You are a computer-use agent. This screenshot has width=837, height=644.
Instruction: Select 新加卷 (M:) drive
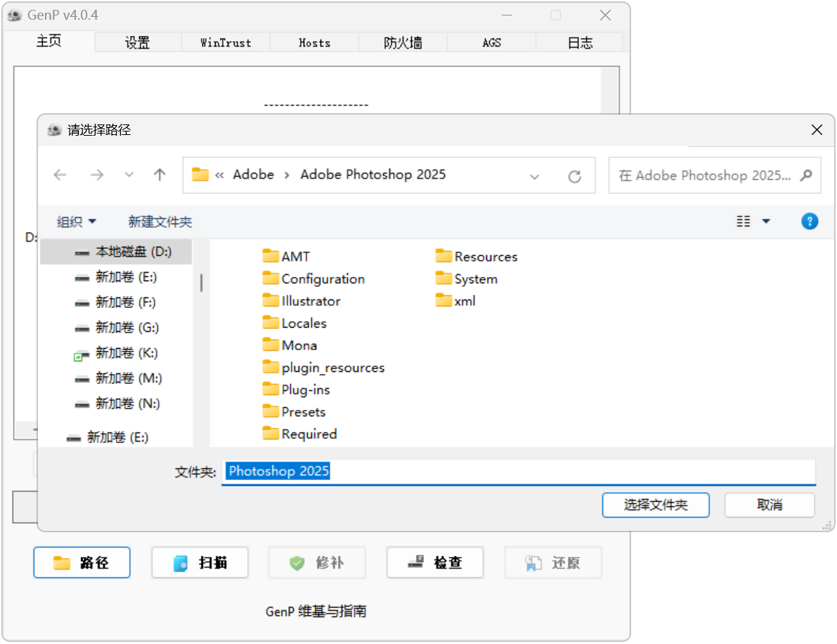tap(116, 378)
